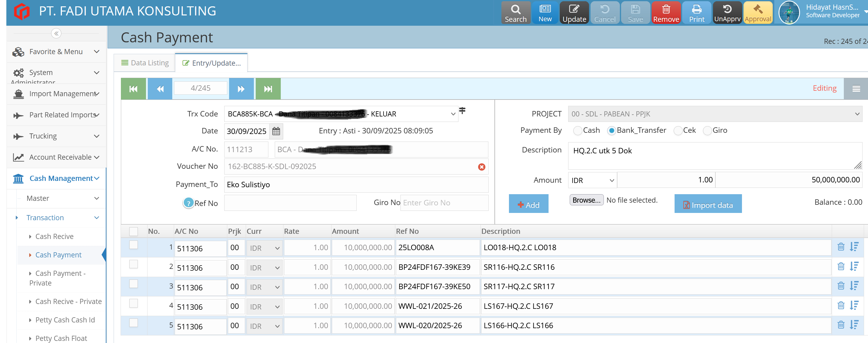
Task: Jump to the first record
Action: coord(134,89)
